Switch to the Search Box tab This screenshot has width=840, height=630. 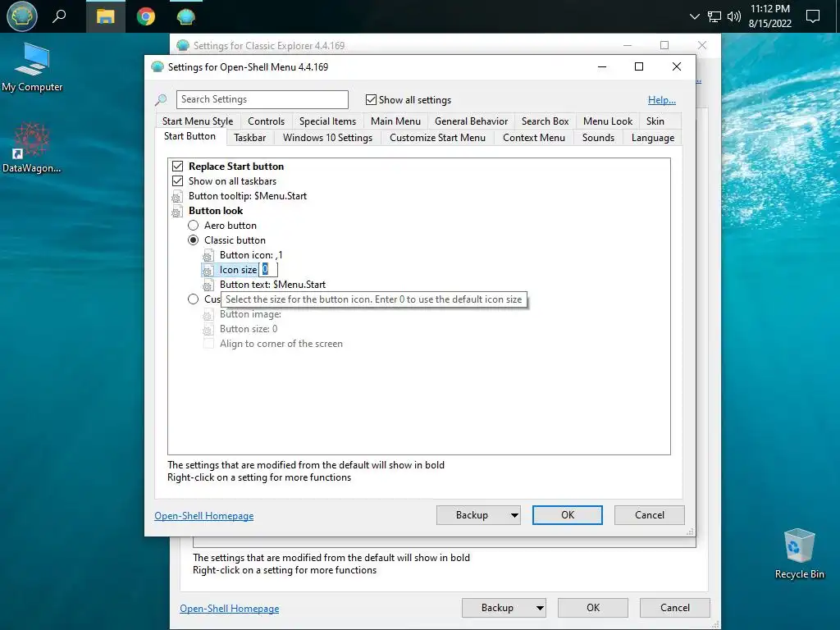(546, 121)
